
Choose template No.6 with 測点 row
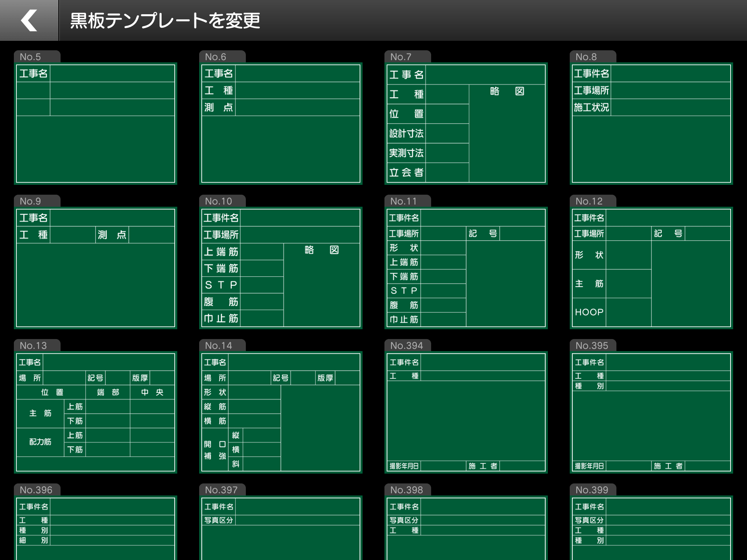coord(281,124)
